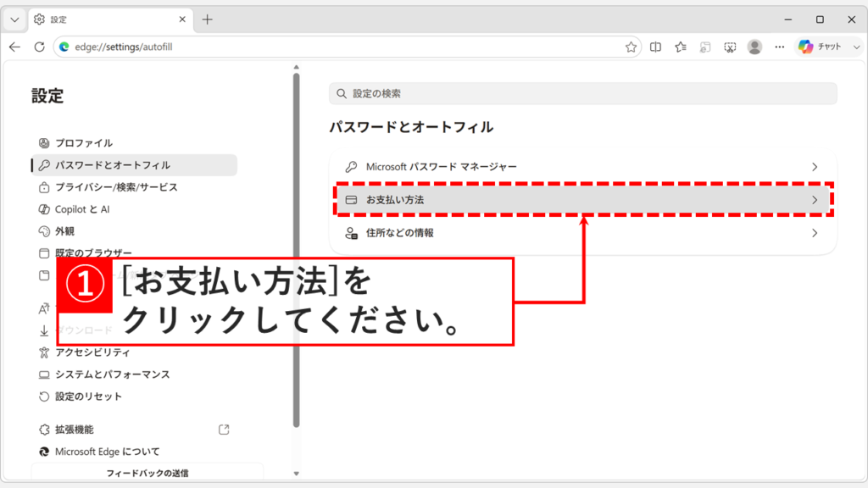Open 拡張機能 in the sidebar
Screen dimensions: 868x488
[x=135, y=430]
